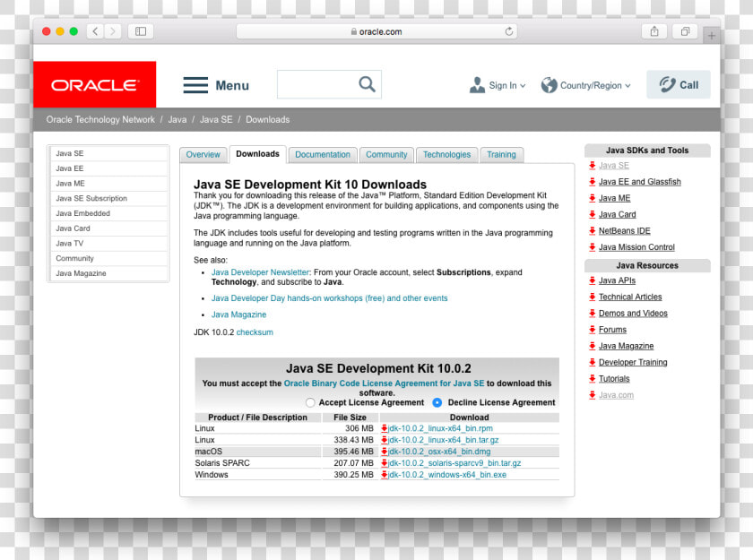Open the JDK 10.0.2 checksum link
The height and width of the screenshot is (560, 753).
pos(255,332)
